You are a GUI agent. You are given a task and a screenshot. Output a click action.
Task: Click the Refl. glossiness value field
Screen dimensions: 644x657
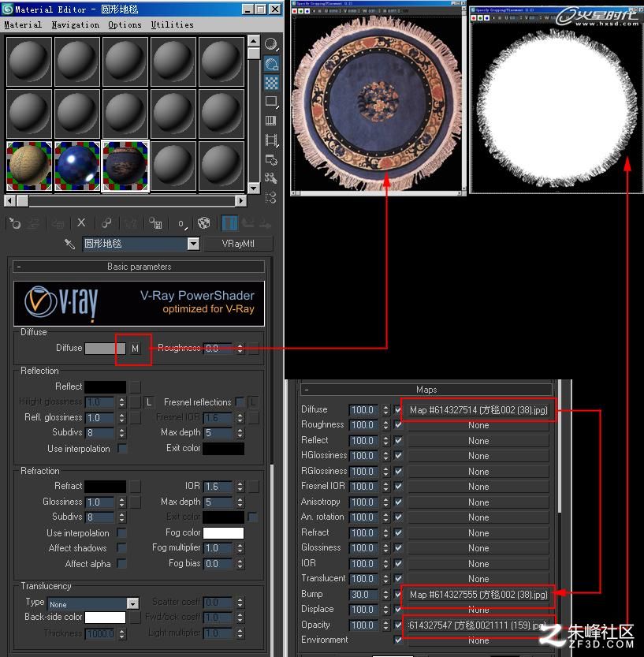pyautogui.click(x=99, y=418)
